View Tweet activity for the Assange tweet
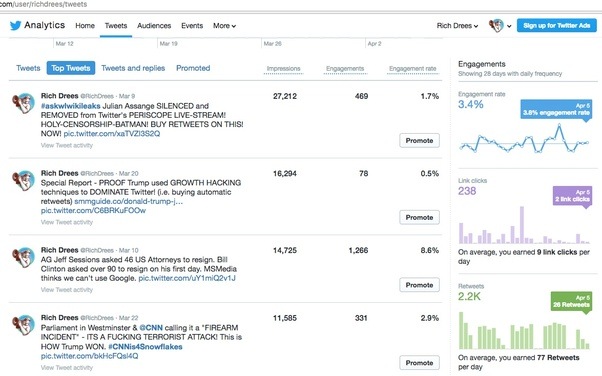 [67, 145]
